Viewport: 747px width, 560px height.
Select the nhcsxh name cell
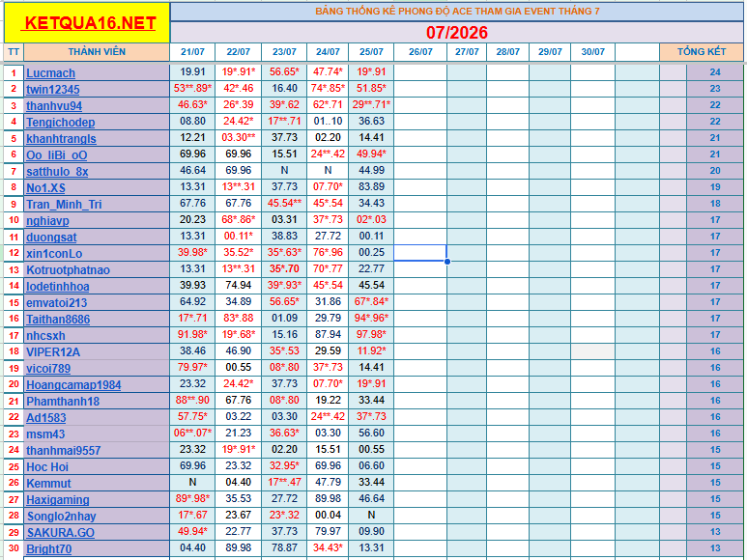point(97,335)
